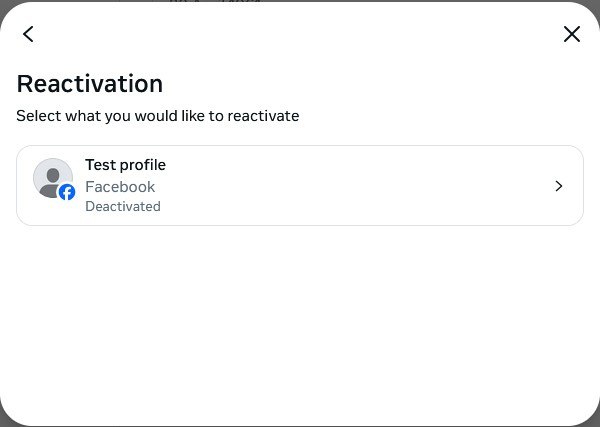Go back using the left arrow

pyautogui.click(x=28, y=34)
